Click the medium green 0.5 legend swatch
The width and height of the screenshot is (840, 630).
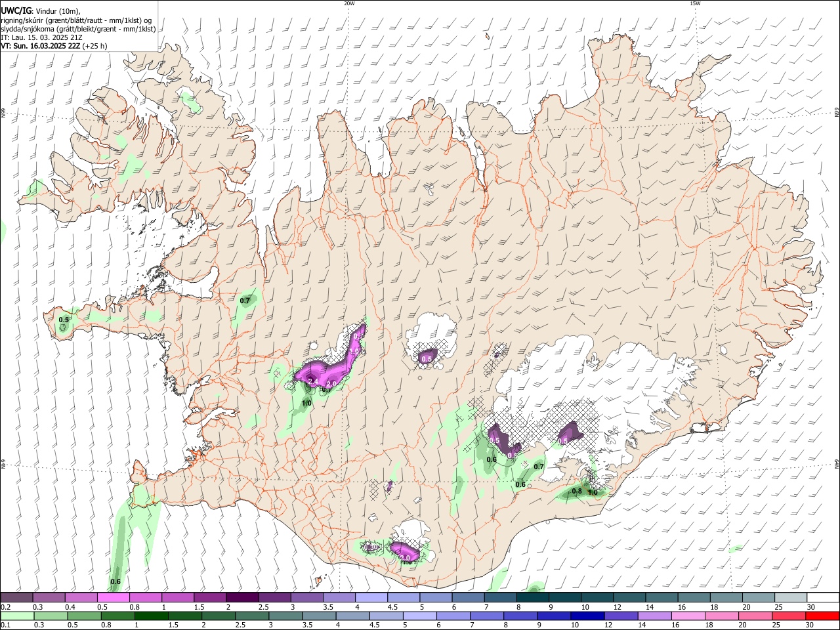(85, 616)
